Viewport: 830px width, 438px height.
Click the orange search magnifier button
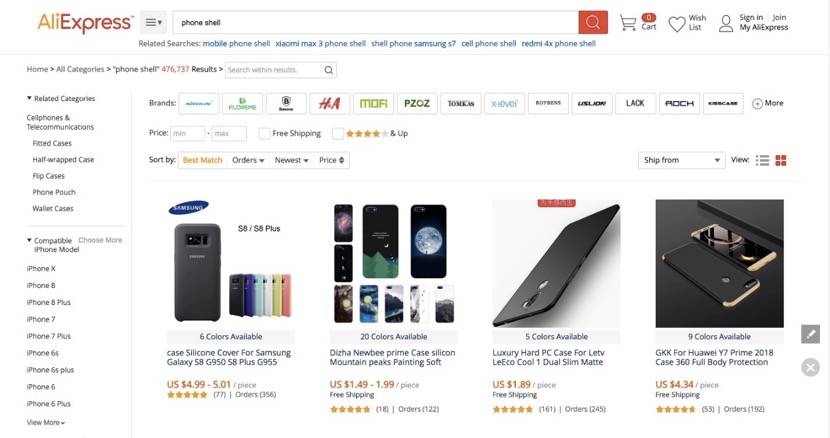(593, 22)
